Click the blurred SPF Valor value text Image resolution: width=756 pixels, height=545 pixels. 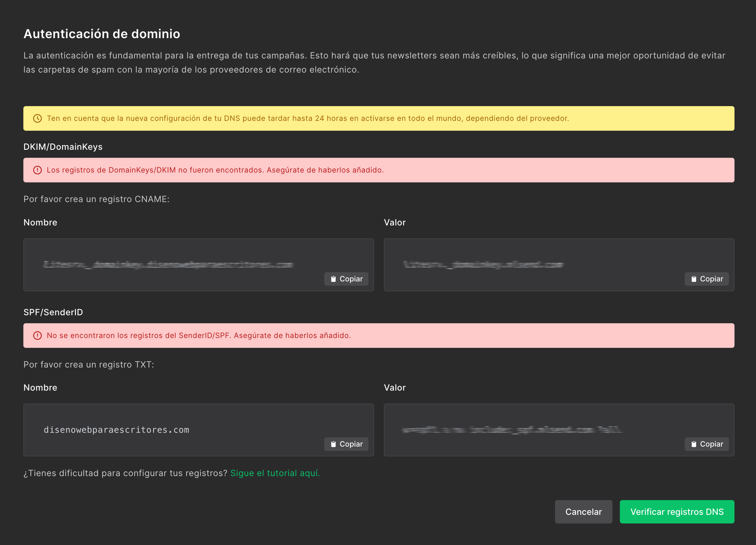coord(512,430)
